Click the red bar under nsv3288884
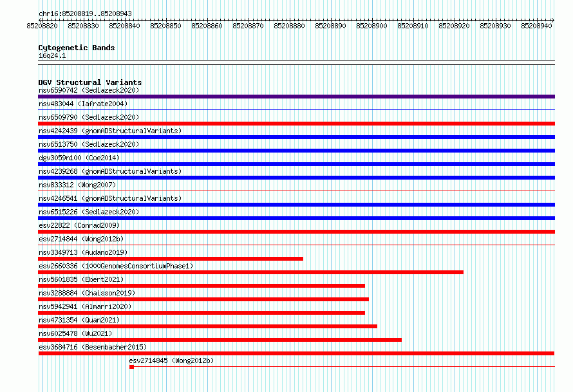Screen dimensions: 573x392 tap(203, 299)
